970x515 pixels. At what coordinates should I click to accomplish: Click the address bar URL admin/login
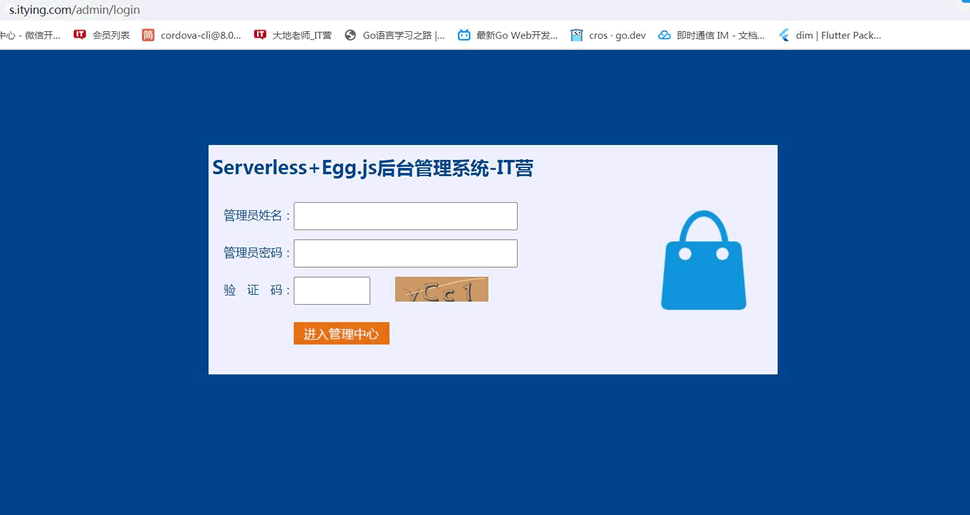pos(74,10)
